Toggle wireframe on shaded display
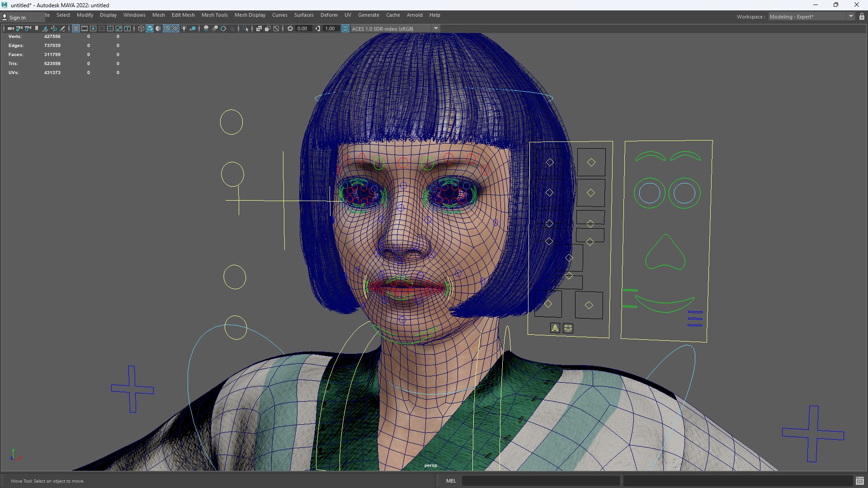The width and height of the screenshot is (868, 488). (167, 28)
